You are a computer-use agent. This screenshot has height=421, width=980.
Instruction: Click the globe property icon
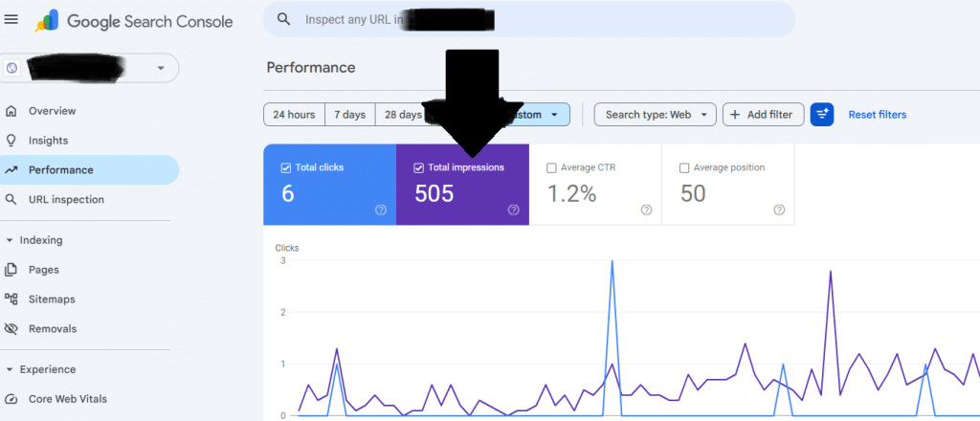point(11,68)
